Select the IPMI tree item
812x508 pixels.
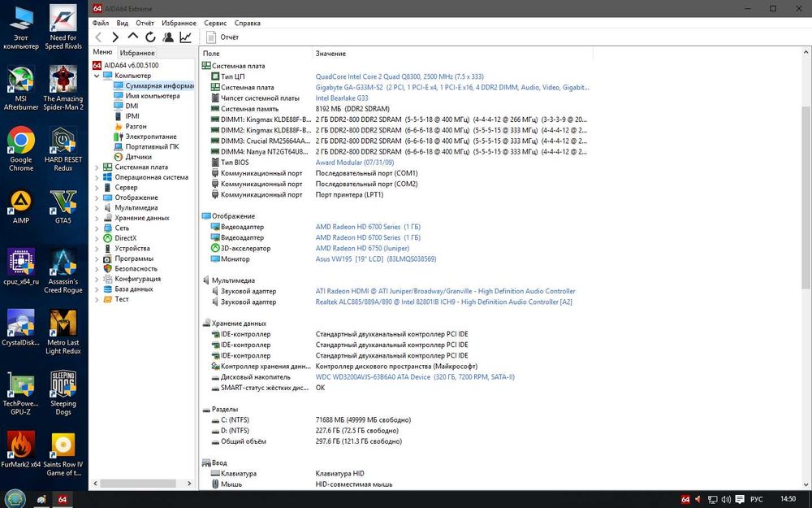tap(127, 116)
